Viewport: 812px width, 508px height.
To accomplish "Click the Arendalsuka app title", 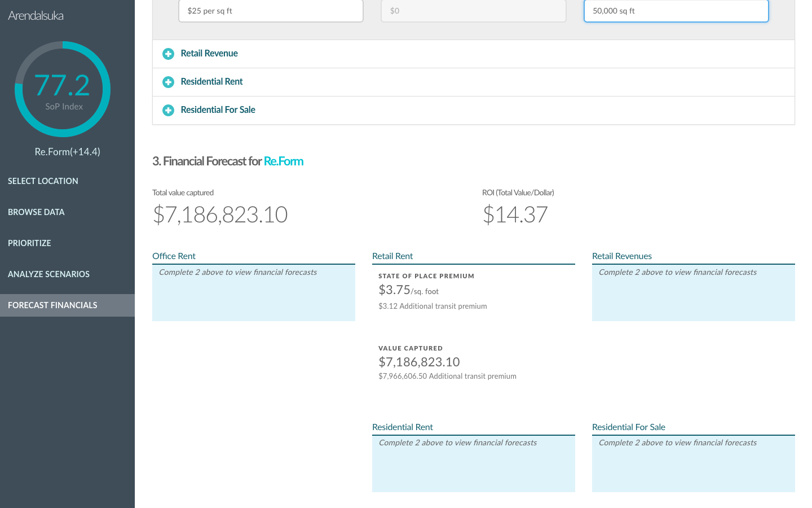I will 36,16.
